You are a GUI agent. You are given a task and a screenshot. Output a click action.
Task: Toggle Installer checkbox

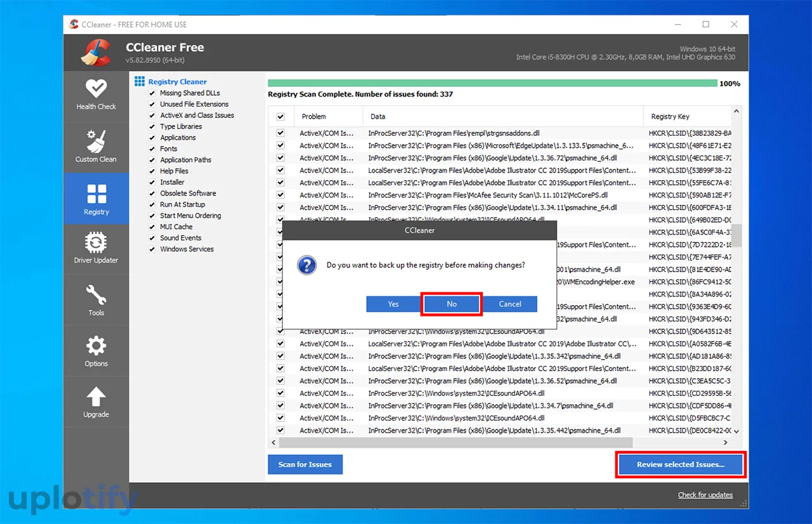coord(152,182)
